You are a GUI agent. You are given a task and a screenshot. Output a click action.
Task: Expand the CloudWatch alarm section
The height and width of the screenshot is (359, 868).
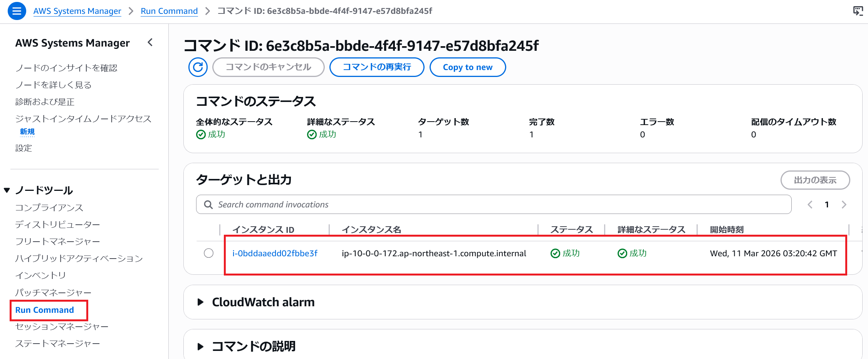click(200, 302)
